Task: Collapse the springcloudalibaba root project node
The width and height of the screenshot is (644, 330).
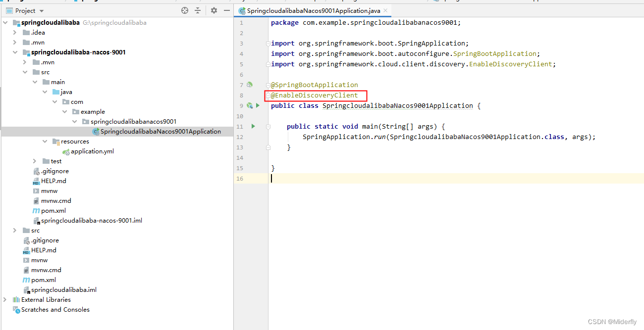Action: 5,23
